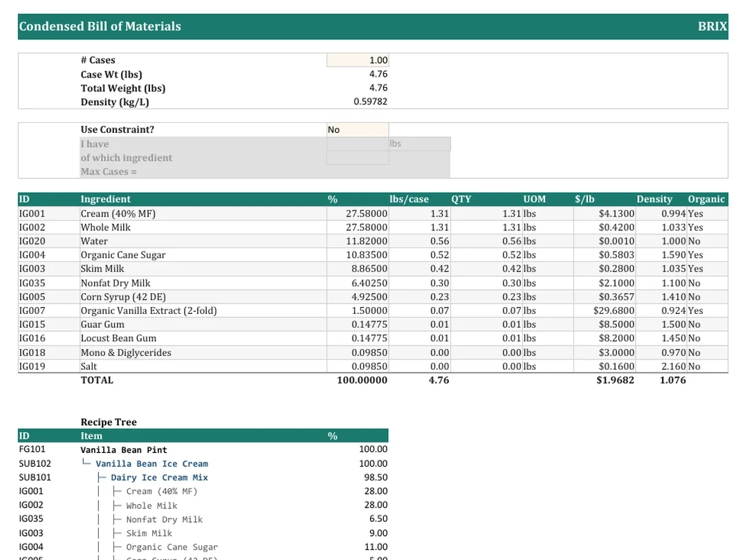Select FG101 ID cell
This screenshot has width=747, height=560.
[x=31, y=449]
